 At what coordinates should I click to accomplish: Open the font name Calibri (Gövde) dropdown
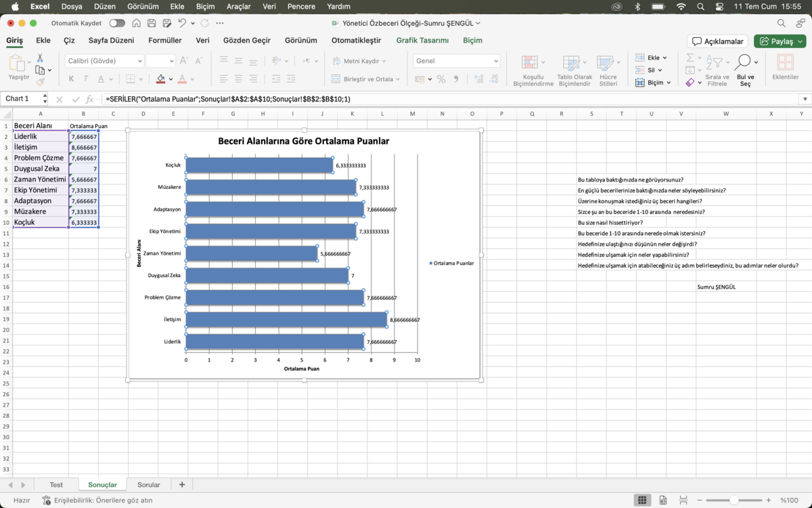[x=139, y=61]
